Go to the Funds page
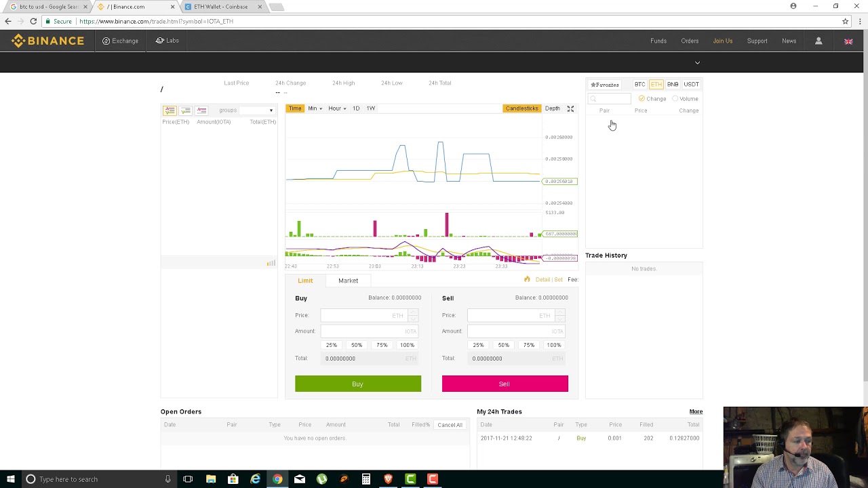Viewport: 868px width, 488px height. click(x=658, y=41)
